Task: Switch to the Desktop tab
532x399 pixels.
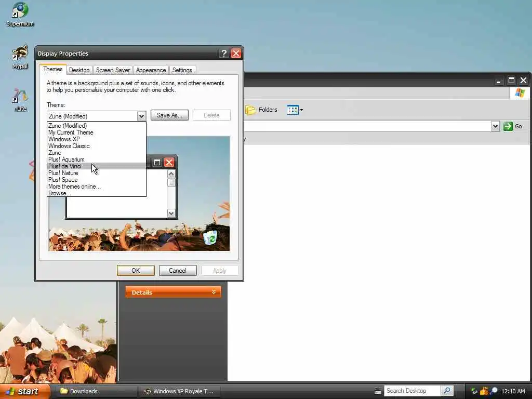Action: click(79, 70)
